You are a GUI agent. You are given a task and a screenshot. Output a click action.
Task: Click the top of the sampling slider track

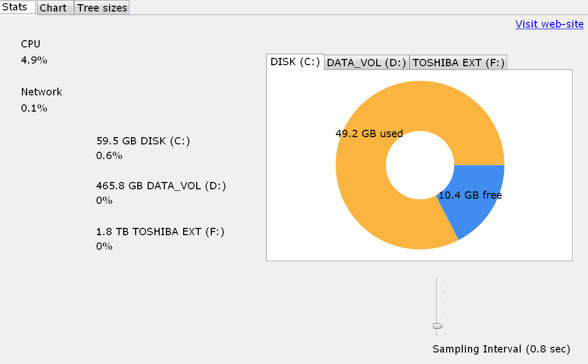point(437,281)
